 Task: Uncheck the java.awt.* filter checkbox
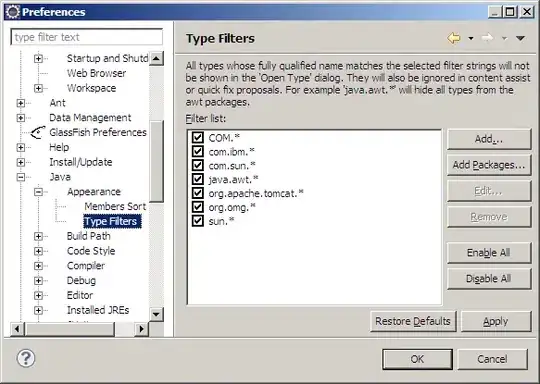198,179
